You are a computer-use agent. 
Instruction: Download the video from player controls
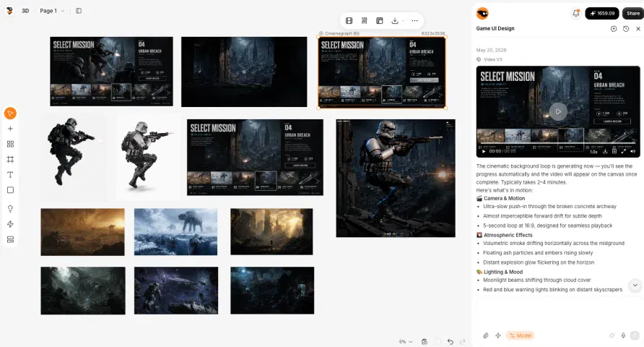click(605, 151)
